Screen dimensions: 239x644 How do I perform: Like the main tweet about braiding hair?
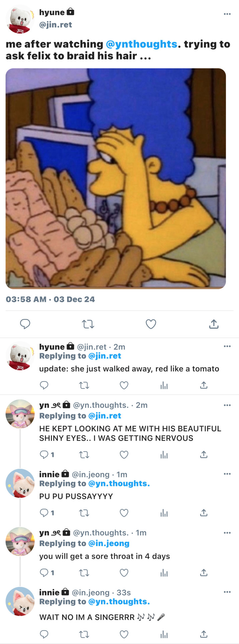coord(151,324)
